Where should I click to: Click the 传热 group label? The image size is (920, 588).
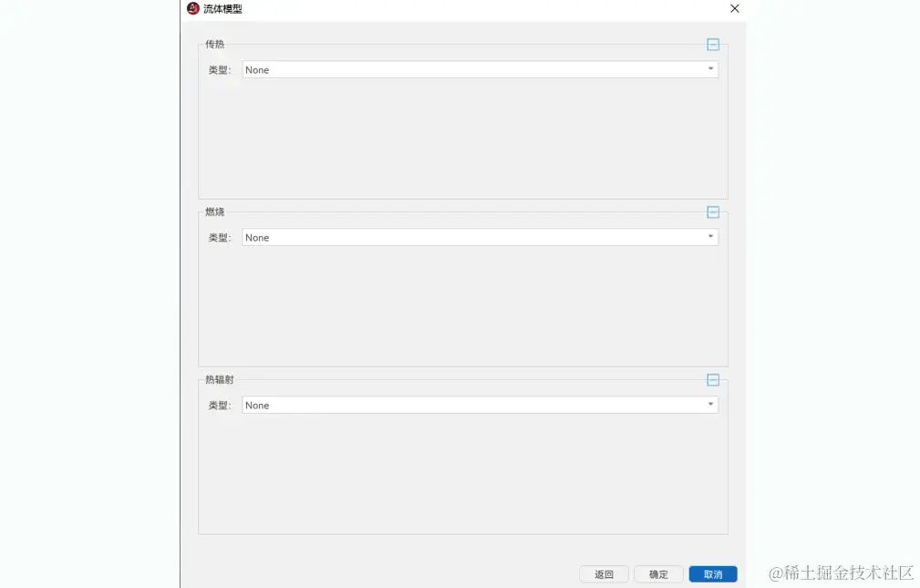click(215, 44)
